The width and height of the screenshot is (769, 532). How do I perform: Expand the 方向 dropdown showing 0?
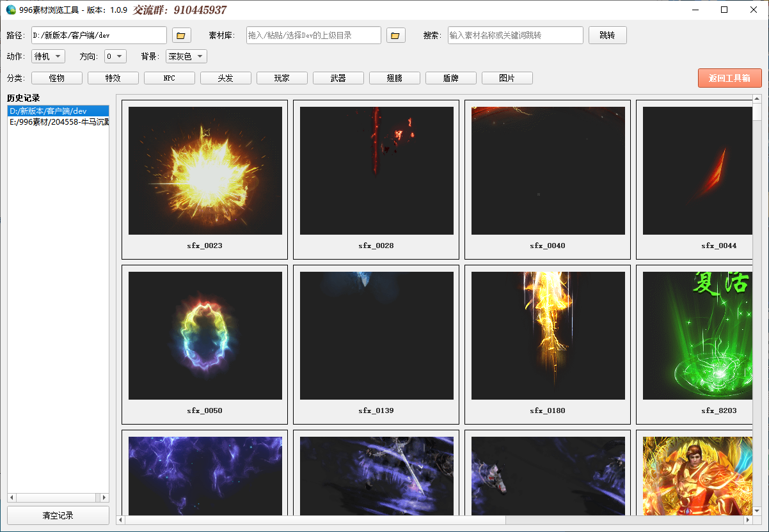tap(116, 56)
